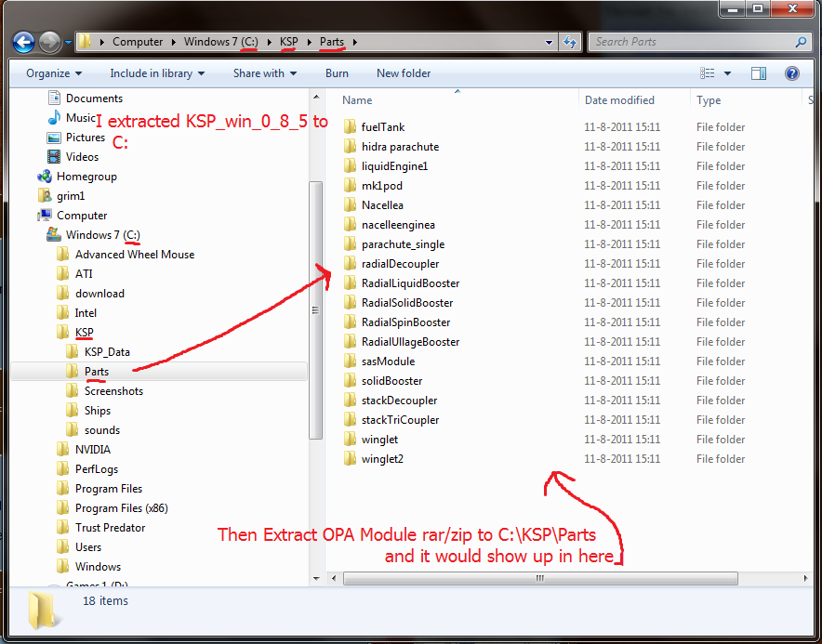Click mk1pod folder icon

(351, 186)
